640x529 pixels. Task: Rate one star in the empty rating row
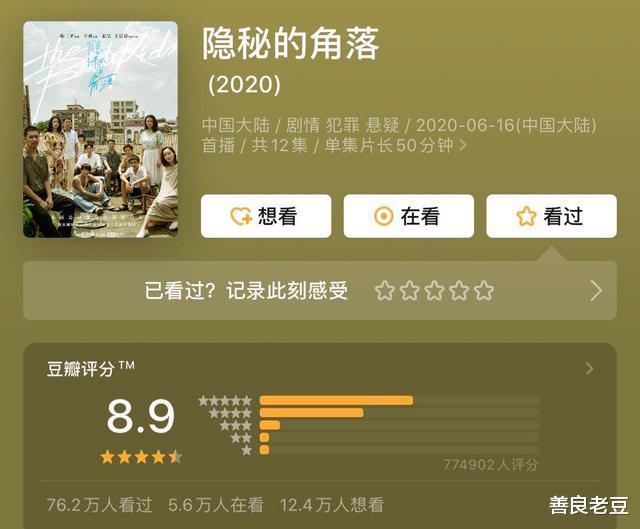pos(384,291)
